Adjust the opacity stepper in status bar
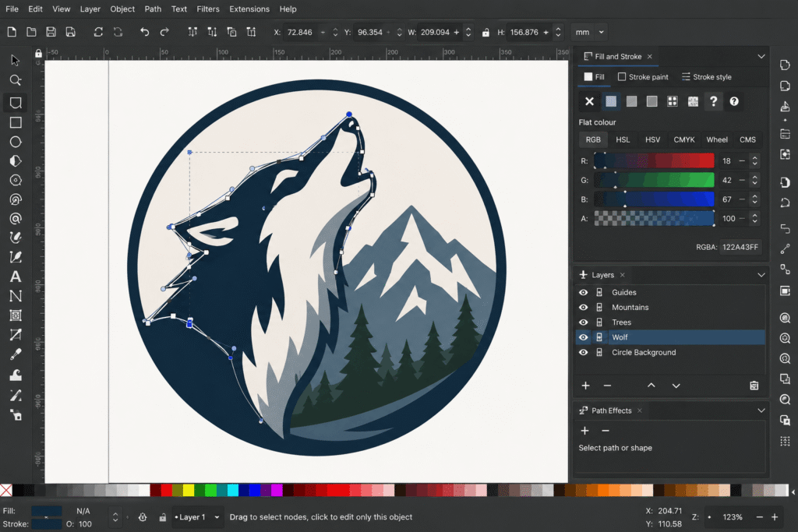Screen dimensions: 798x532 pos(115,517)
